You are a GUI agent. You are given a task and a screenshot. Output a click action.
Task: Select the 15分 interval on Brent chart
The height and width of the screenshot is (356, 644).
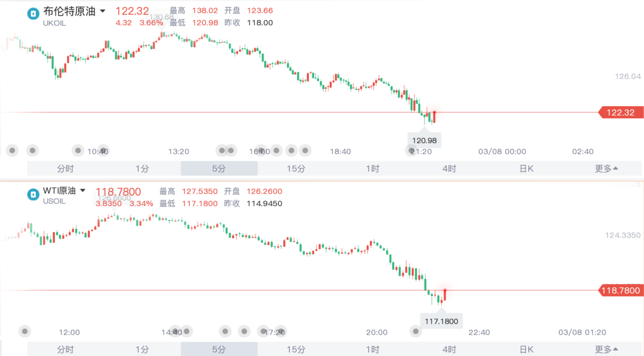tap(296, 169)
